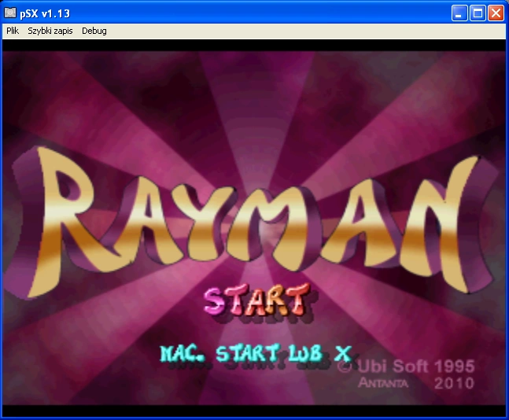Click the Rayman title logo
Screen dimensions: 509x420
click(250, 223)
